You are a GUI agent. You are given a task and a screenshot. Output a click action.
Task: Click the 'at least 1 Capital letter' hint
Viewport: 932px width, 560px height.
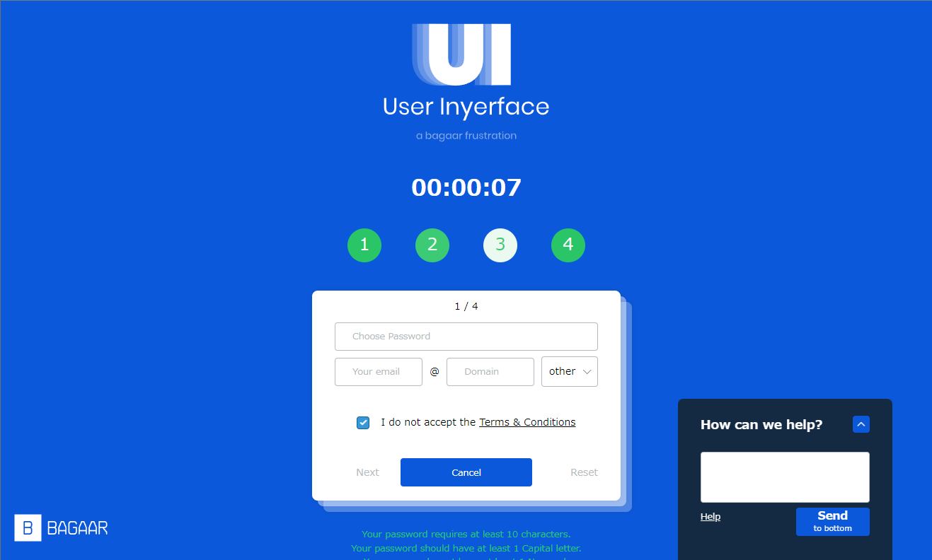(x=466, y=549)
